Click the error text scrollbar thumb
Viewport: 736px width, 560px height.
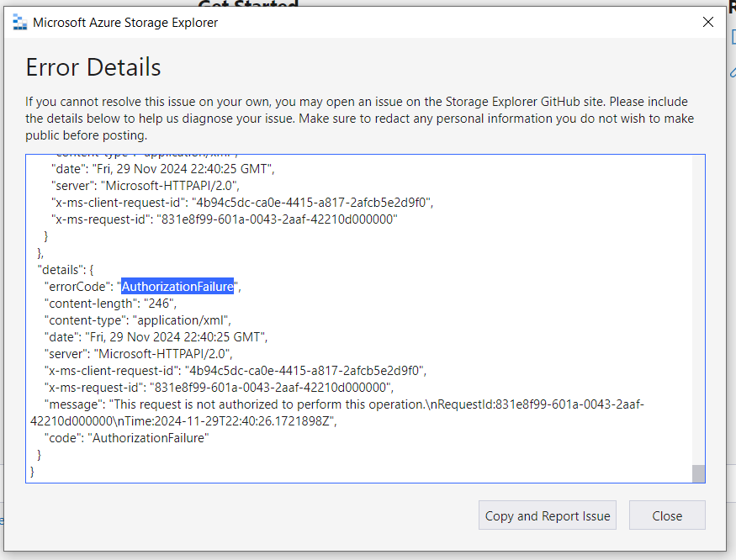click(x=698, y=473)
